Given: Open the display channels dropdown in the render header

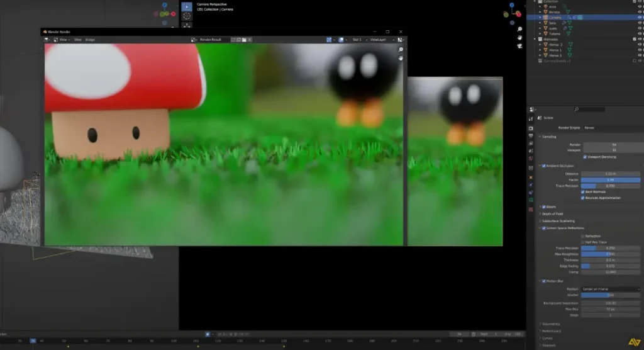Looking at the screenshot, I should click(x=401, y=40).
